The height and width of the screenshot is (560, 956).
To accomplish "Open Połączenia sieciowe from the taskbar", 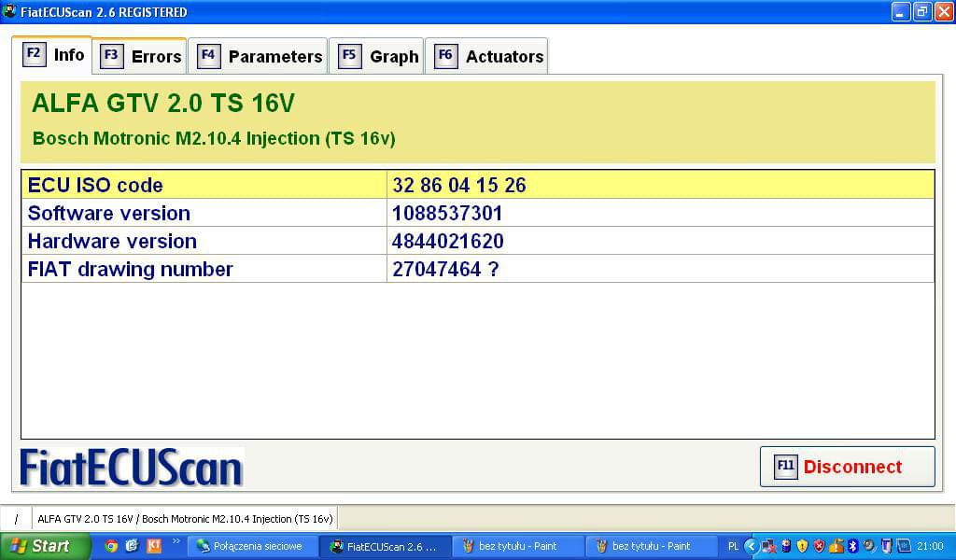I will 251,547.
